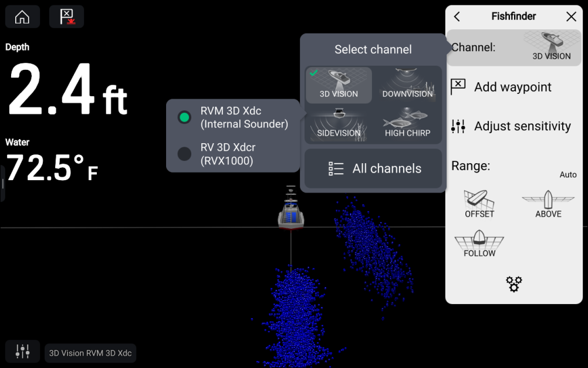Expand the left-edge sidebar handle

[x=3, y=184]
